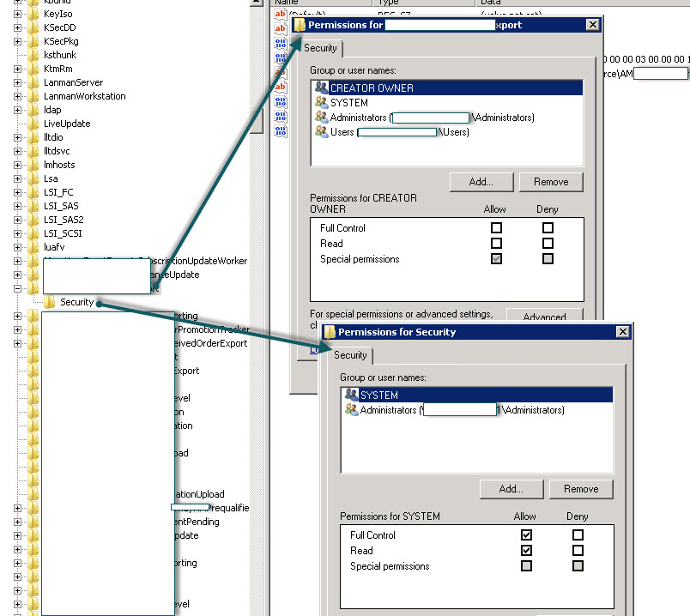Image resolution: width=690 pixels, height=616 pixels.
Task: Click Administrators group icon in upper dialog
Action: point(321,117)
